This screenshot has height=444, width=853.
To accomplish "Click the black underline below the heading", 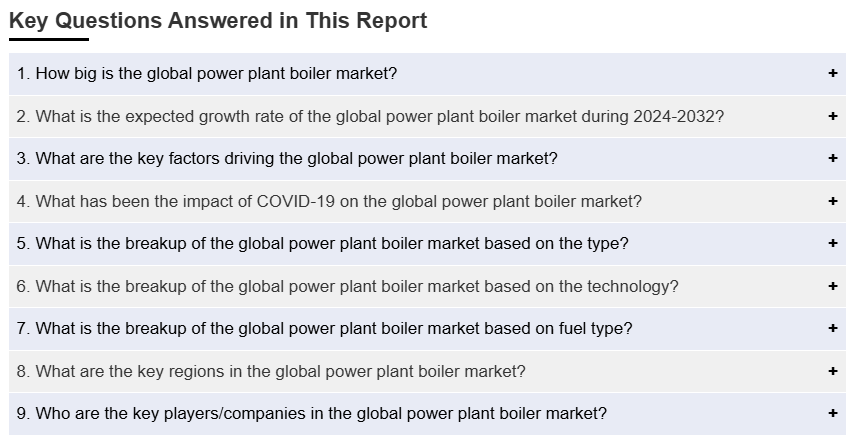I will pos(48,39).
